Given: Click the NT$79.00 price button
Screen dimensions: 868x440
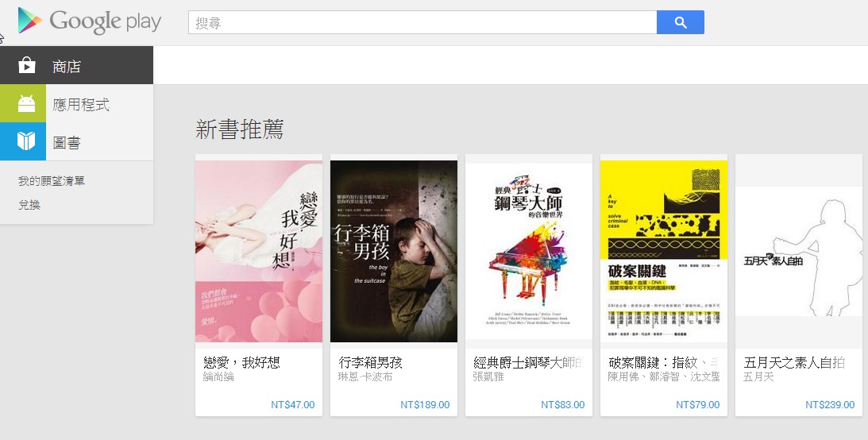Looking at the screenshot, I should click(x=698, y=405).
